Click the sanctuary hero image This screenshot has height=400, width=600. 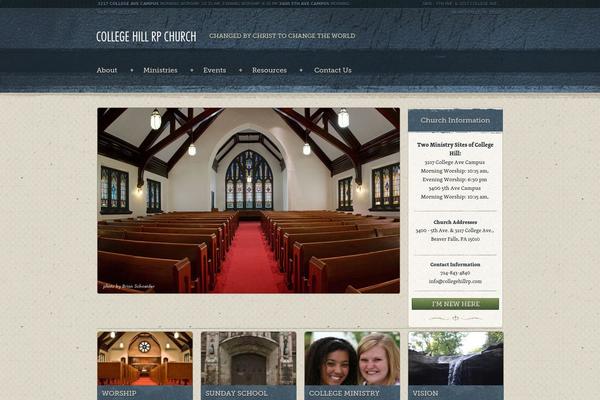(248, 201)
